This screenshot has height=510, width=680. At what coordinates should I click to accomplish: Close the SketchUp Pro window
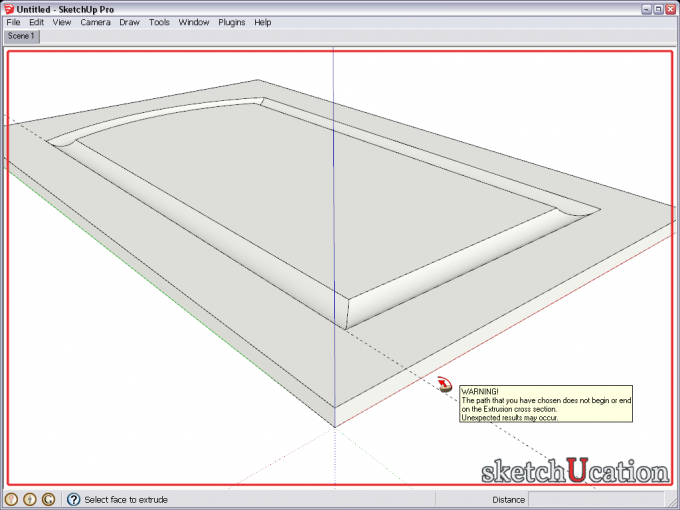coord(671,9)
